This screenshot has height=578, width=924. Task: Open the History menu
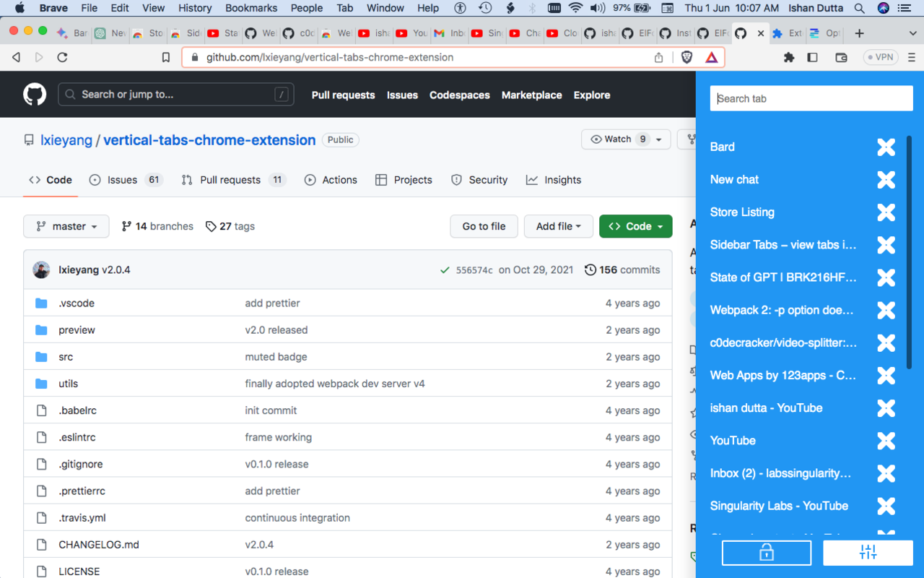(194, 8)
